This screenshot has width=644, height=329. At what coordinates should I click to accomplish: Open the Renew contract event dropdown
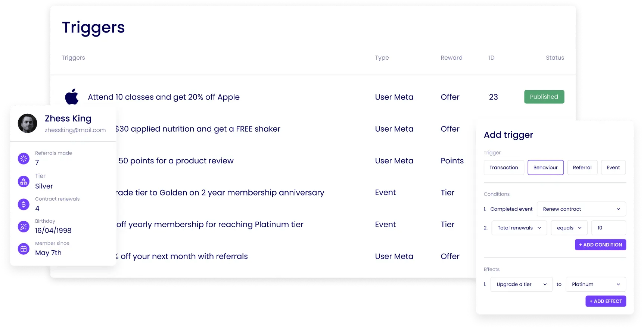click(581, 209)
